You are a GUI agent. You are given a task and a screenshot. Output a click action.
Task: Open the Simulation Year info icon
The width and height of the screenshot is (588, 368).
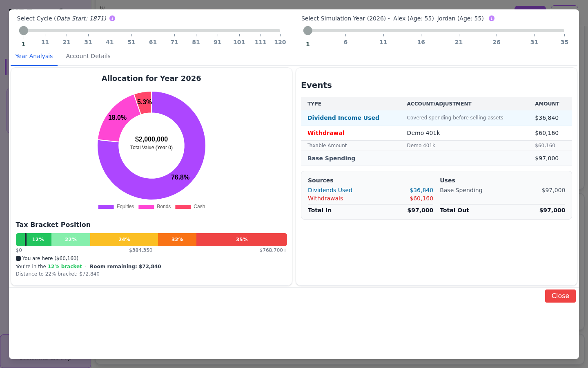[492, 18]
